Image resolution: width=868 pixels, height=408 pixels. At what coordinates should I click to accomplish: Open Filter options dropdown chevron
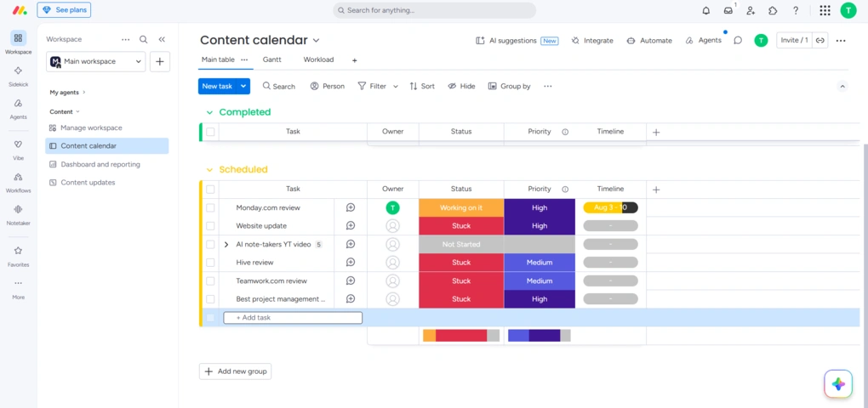[395, 86]
